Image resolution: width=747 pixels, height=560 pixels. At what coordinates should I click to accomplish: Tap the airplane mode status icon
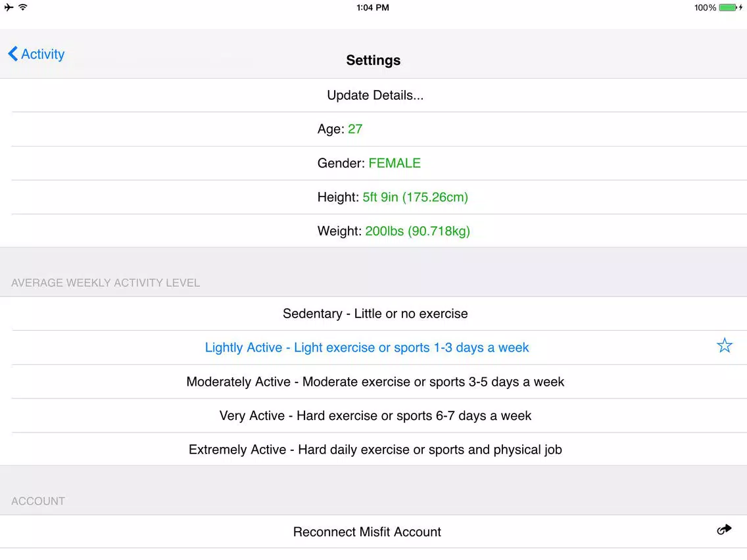coord(9,7)
